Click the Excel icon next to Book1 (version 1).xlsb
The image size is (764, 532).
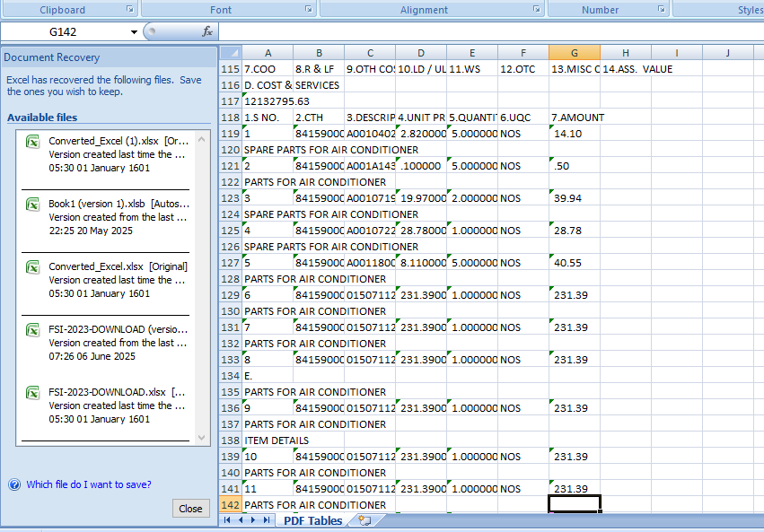point(32,205)
